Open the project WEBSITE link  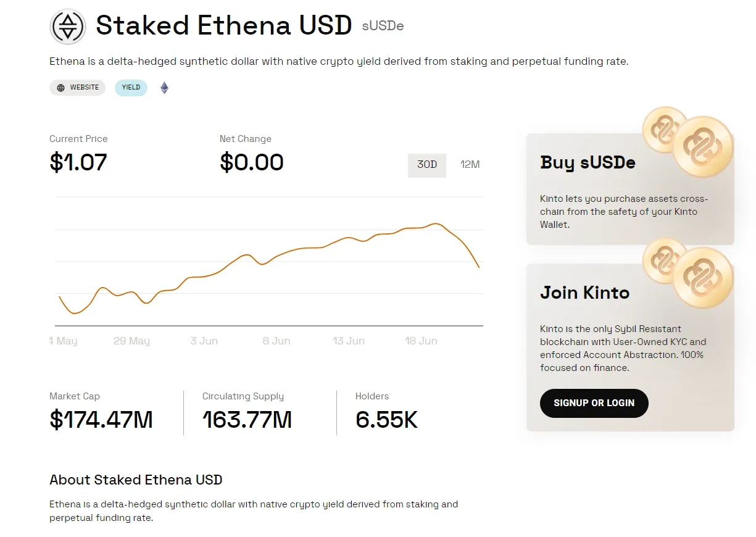77,88
